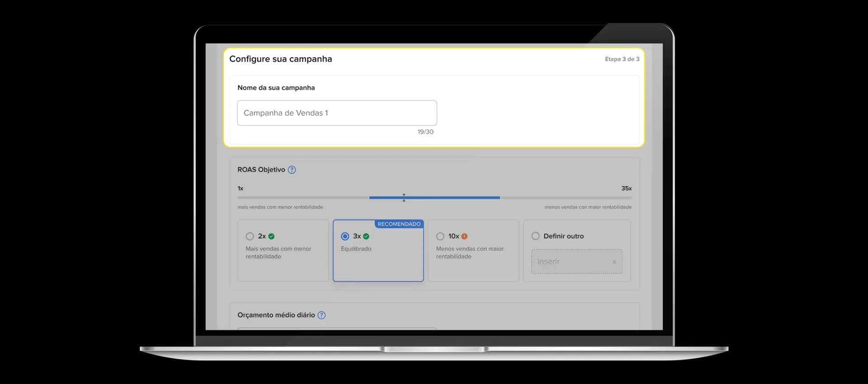Open the ROAS Objetivo help icon

click(x=292, y=170)
